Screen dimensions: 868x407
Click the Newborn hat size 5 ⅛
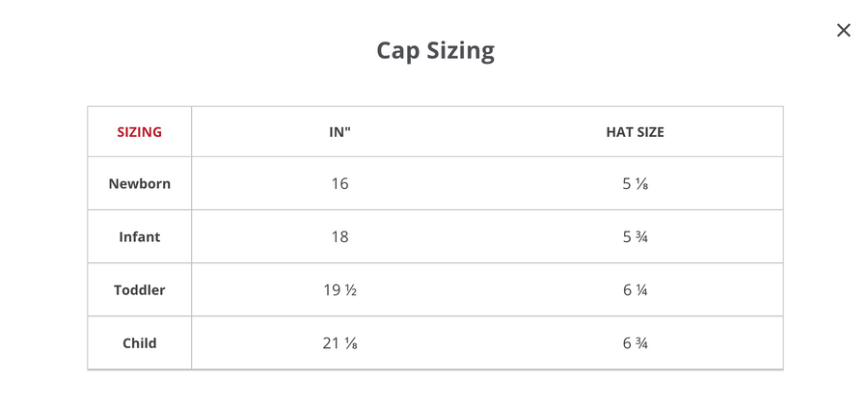point(635,183)
